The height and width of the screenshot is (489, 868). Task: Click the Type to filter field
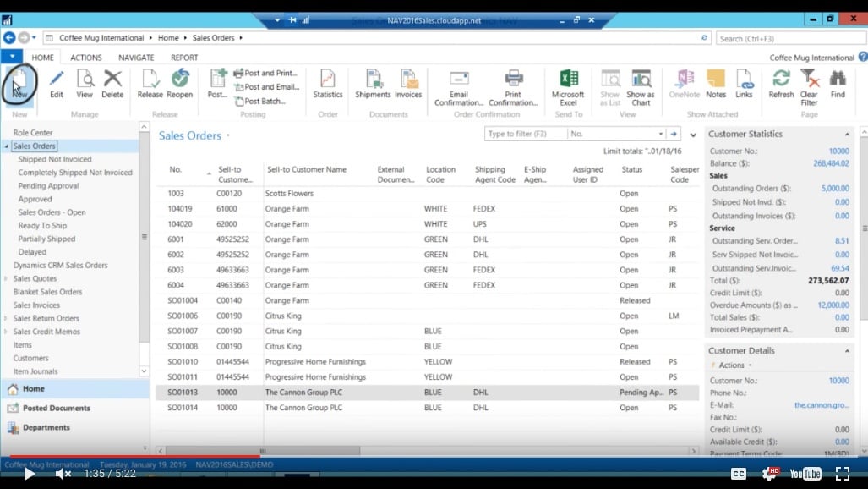point(526,134)
